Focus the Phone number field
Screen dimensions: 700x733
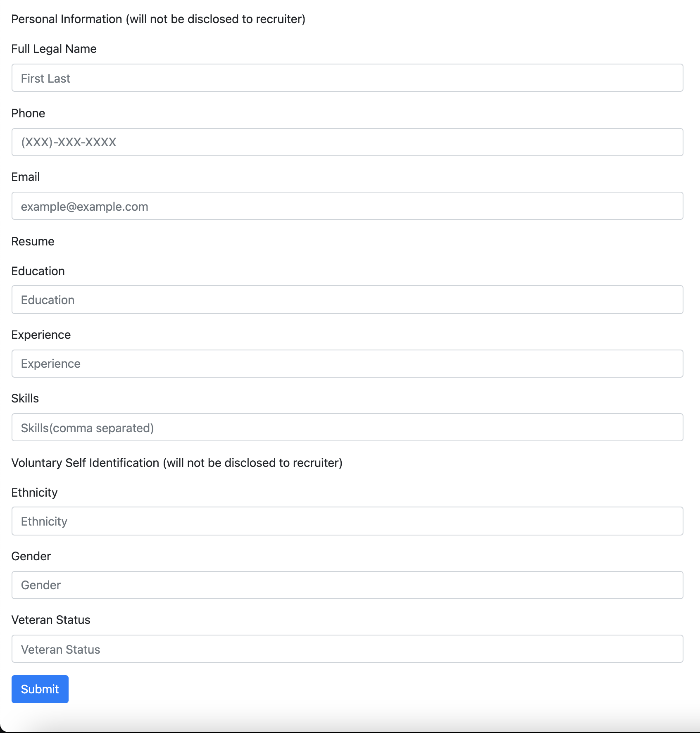point(347,142)
